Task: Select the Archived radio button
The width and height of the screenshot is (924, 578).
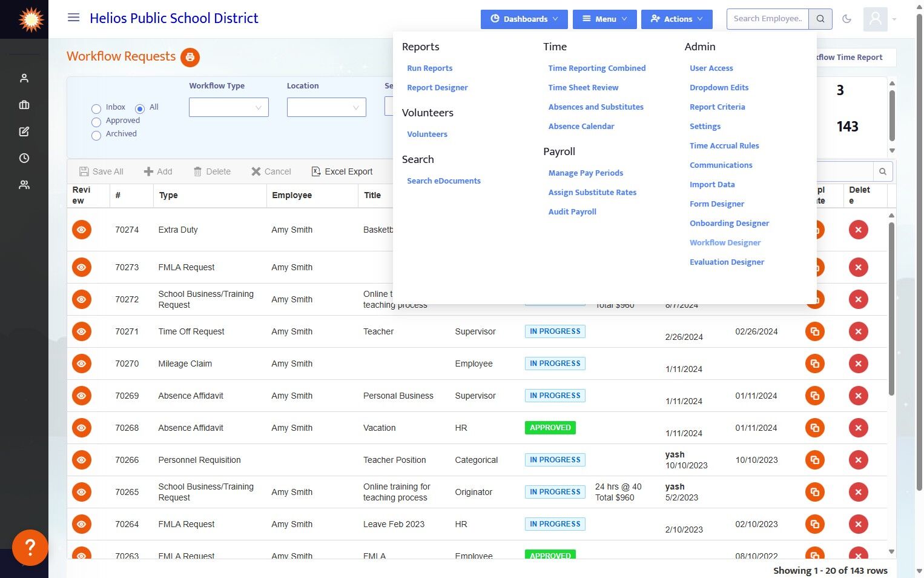Action: [96, 135]
